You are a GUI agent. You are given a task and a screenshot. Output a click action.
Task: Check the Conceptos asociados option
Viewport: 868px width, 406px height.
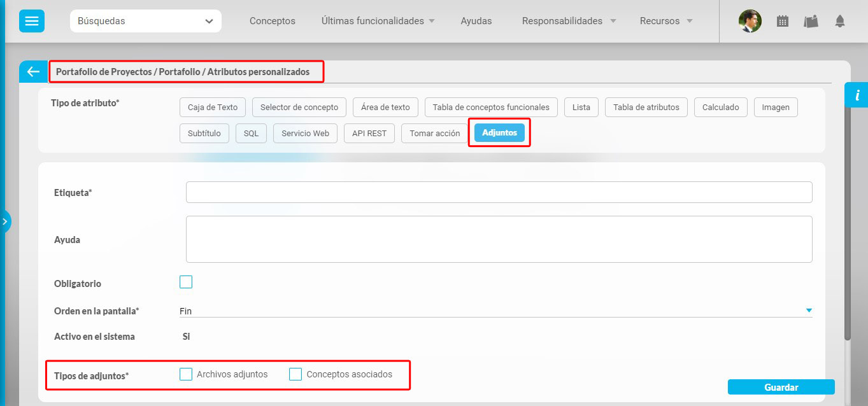295,374
